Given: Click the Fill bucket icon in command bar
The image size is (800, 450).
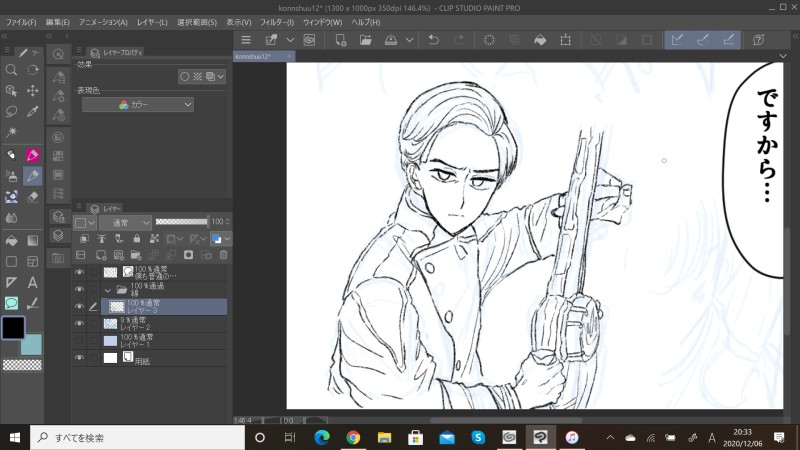Looking at the screenshot, I should tap(540, 40).
